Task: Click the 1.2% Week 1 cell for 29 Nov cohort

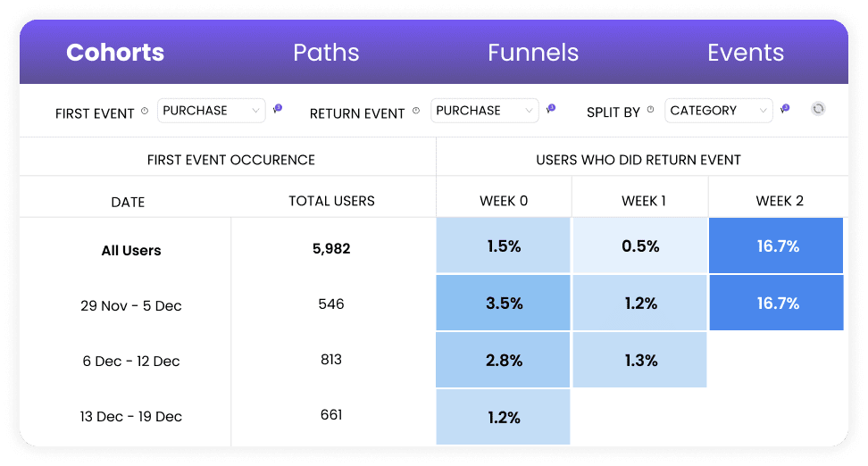Action: tap(640, 303)
